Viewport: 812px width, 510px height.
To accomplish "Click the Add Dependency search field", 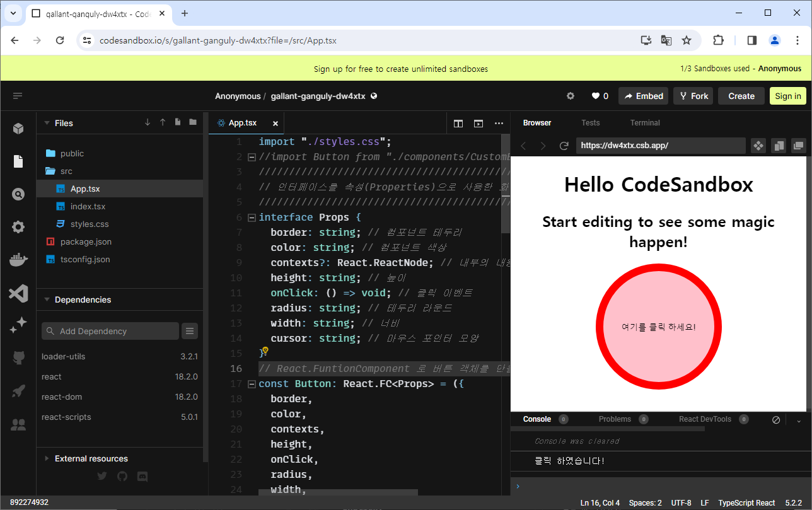I will click(110, 331).
